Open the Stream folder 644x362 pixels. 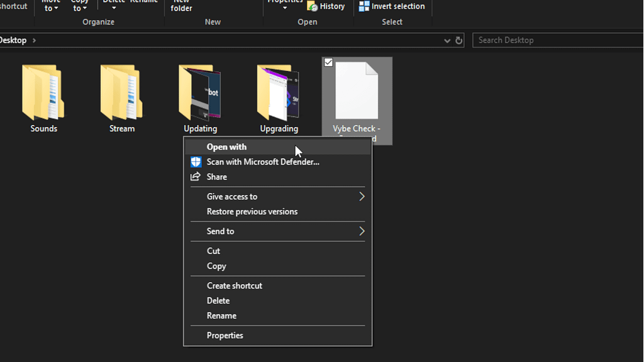click(x=121, y=93)
